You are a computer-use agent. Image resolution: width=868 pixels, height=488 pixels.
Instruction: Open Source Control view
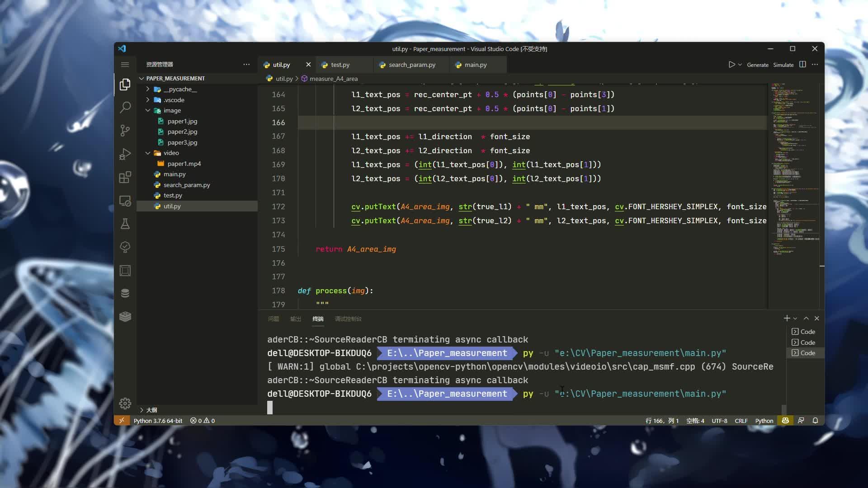(x=125, y=131)
